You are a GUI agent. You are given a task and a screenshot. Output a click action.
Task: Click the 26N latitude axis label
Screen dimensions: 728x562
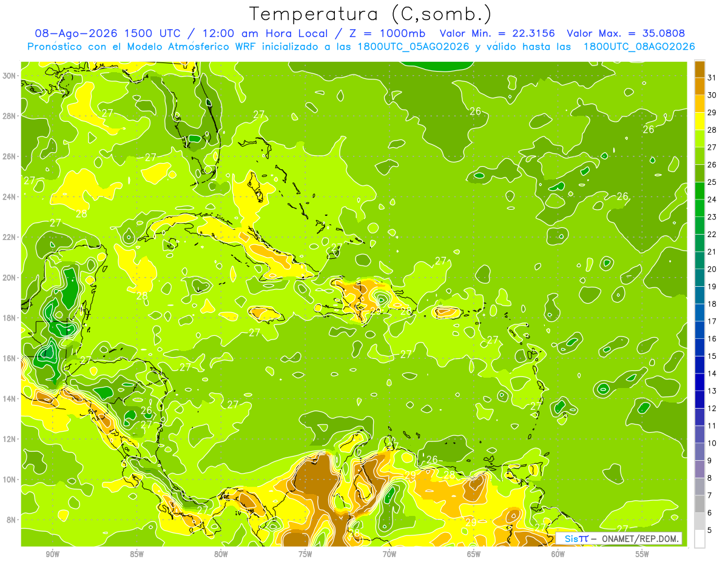coord(9,156)
